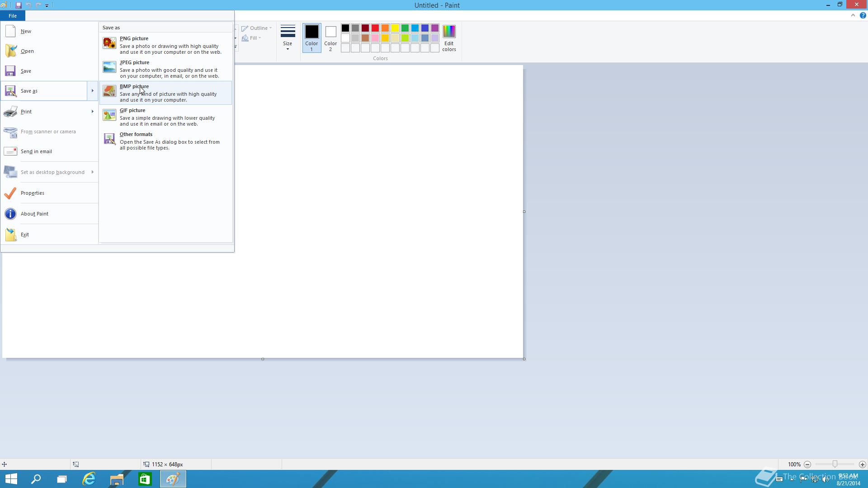Select Other formats save option
Viewport: 868px width, 488px height.
pos(165,141)
